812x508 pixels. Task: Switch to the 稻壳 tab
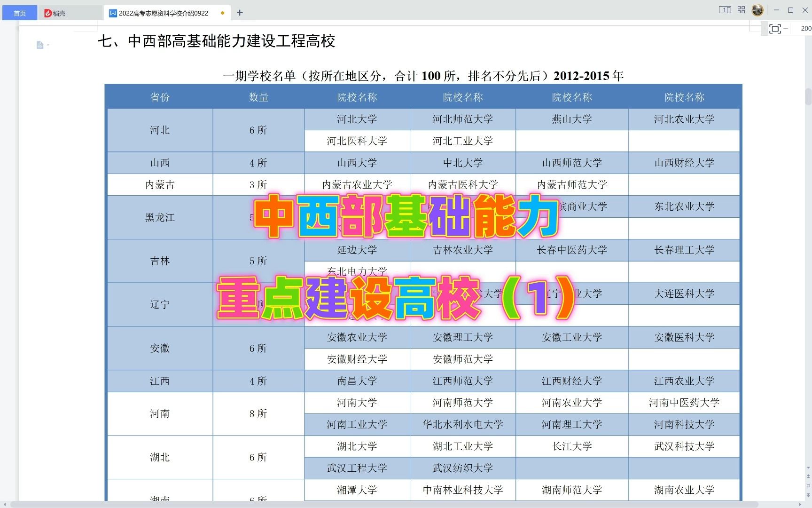click(x=70, y=13)
